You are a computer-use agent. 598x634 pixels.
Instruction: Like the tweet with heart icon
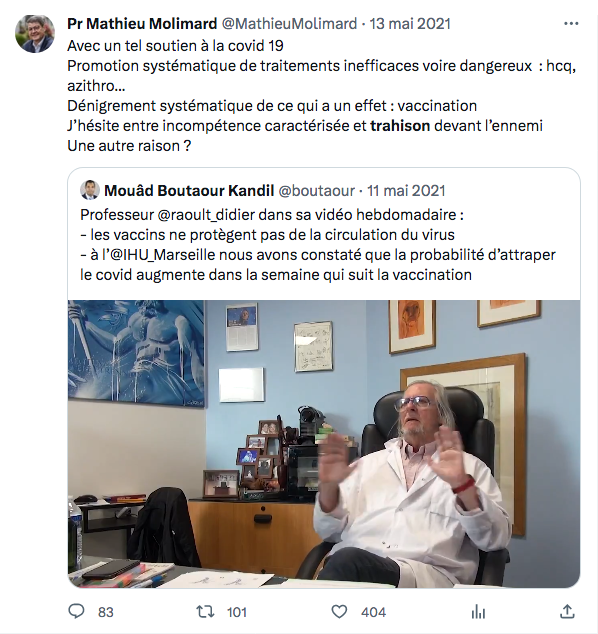(339, 612)
